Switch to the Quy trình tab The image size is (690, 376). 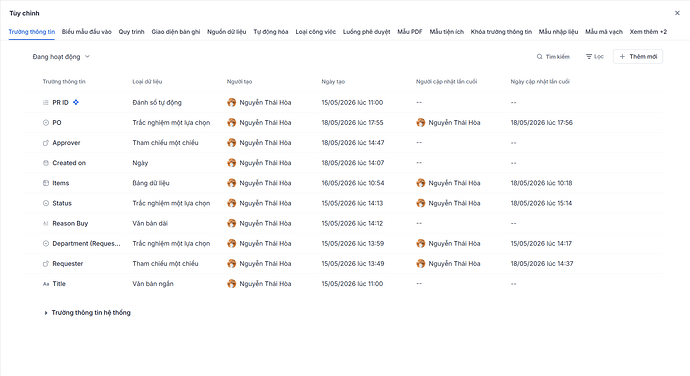pyautogui.click(x=132, y=32)
